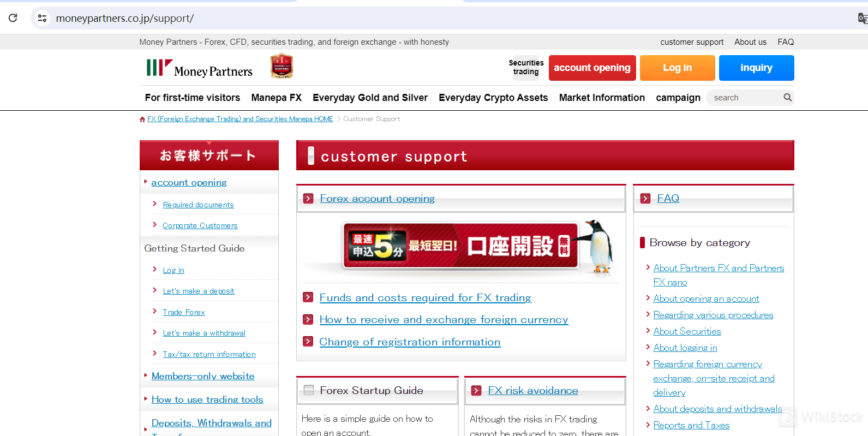
Task: Open the Securities trading button
Action: pos(526,68)
